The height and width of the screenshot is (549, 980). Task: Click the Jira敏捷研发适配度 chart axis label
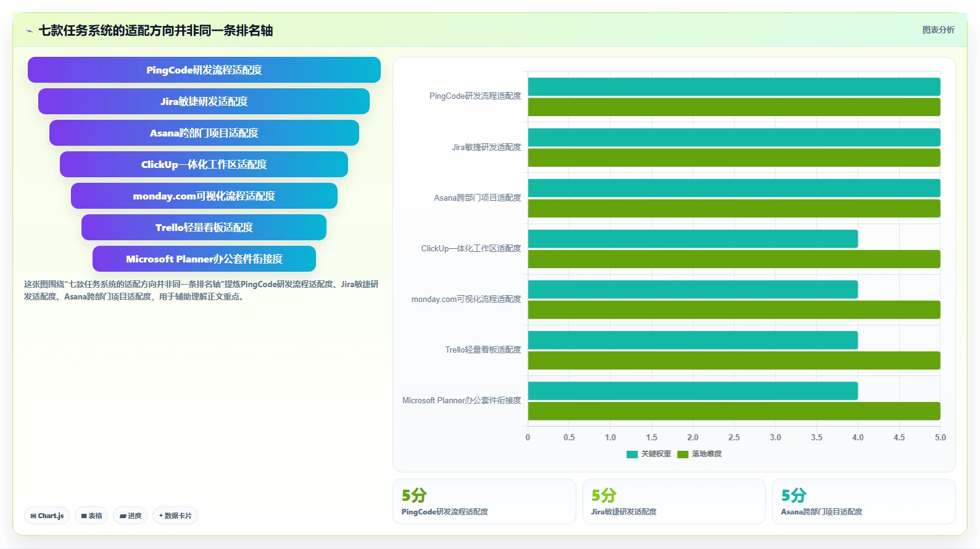click(486, 147)
